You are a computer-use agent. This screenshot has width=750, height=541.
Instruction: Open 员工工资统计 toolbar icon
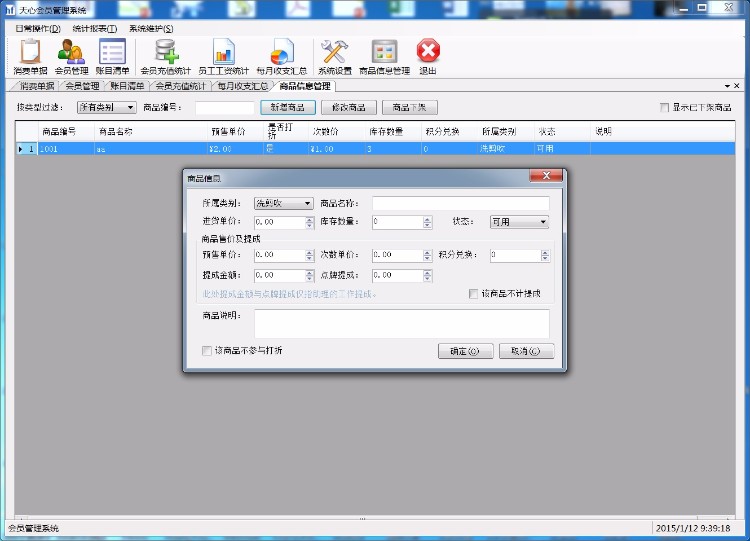click(223, 56)
